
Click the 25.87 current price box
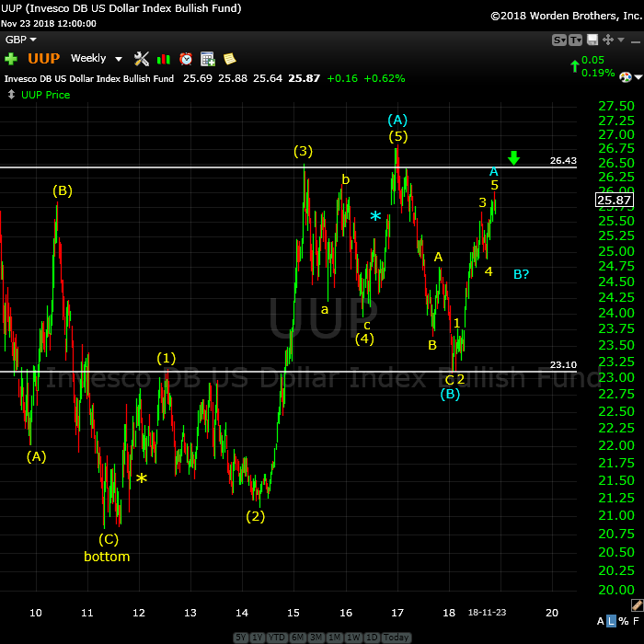coord(614,200)
